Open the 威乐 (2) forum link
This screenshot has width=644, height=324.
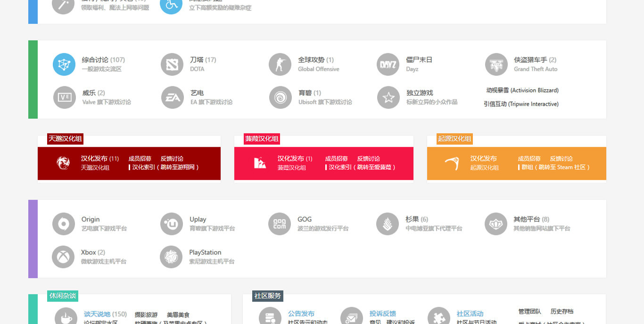pyautogui.click(x=94, y=93)
